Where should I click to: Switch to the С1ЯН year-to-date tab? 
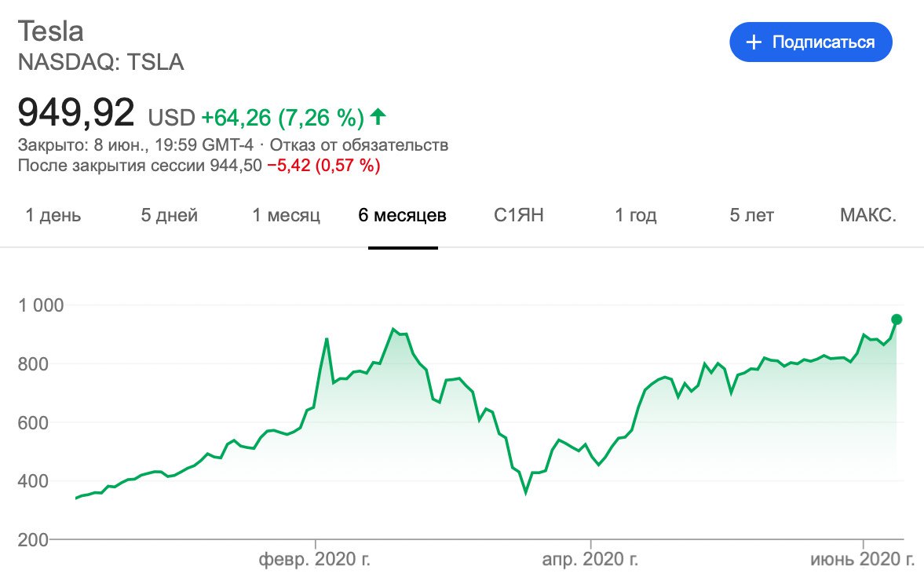pyautogui.click(x=519, y=215)
